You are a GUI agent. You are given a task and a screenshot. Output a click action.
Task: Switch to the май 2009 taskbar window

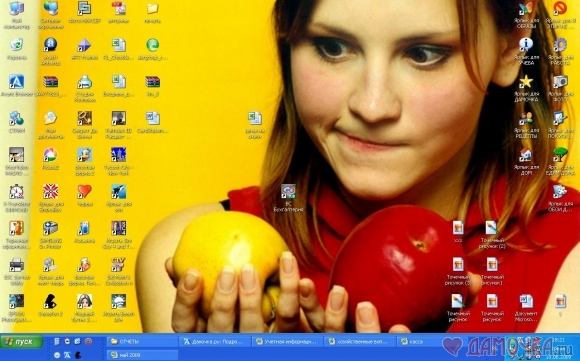click(142, 355)
